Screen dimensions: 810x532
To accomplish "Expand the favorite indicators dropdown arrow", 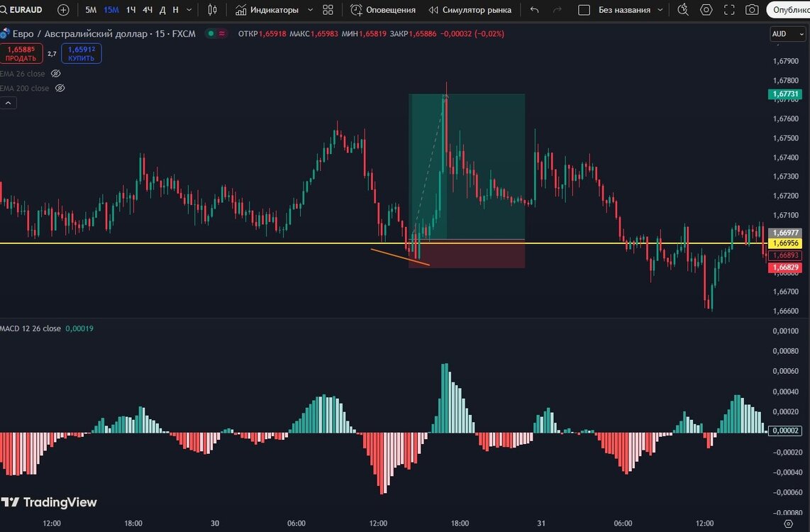I will click(310, 10).
